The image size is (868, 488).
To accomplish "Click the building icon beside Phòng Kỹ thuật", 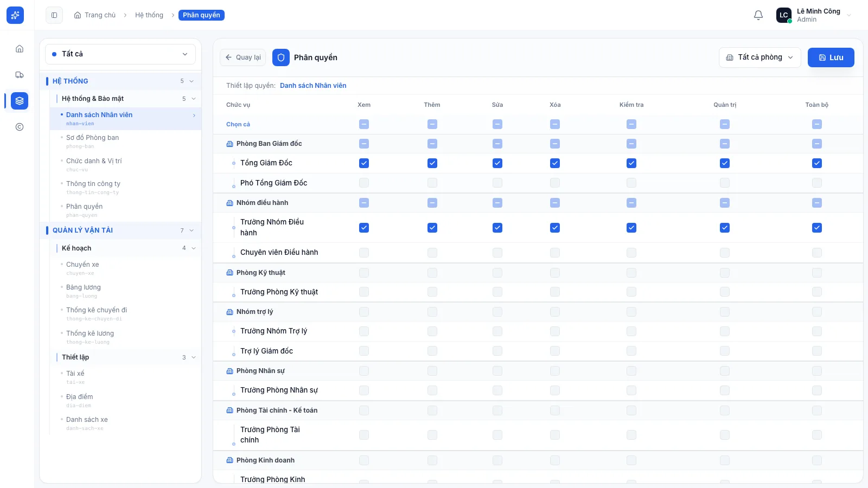I will coord(229,273).
